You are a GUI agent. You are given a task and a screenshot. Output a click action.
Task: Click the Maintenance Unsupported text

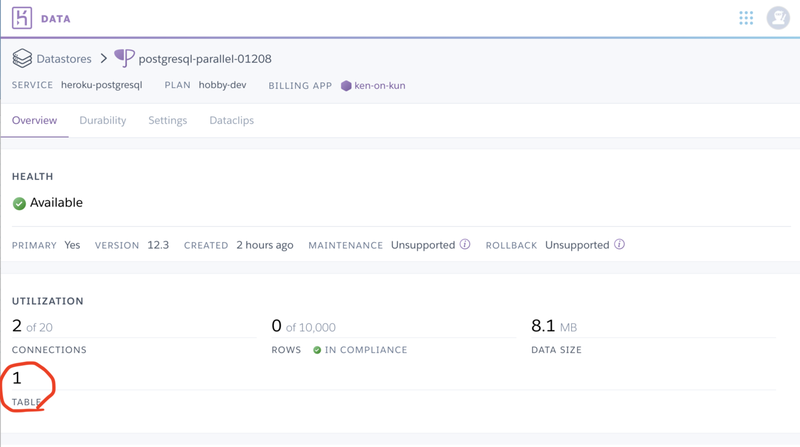(423, 245)
